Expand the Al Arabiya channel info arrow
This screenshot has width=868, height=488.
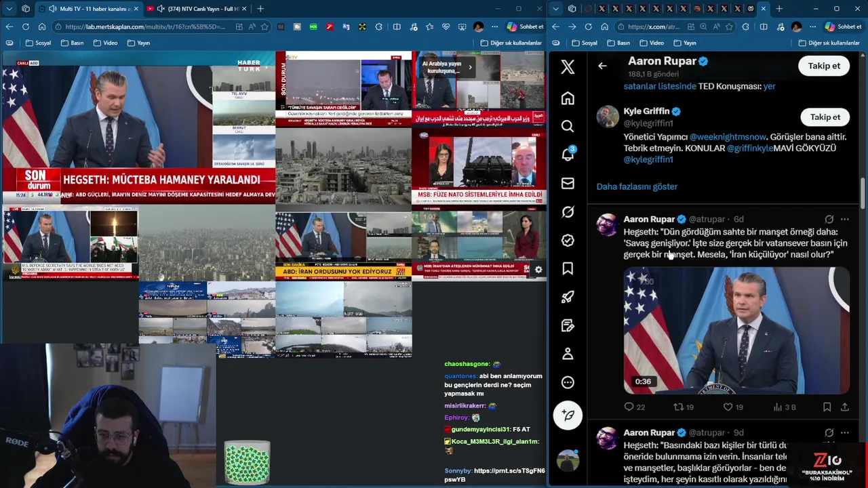pos(469,66)
